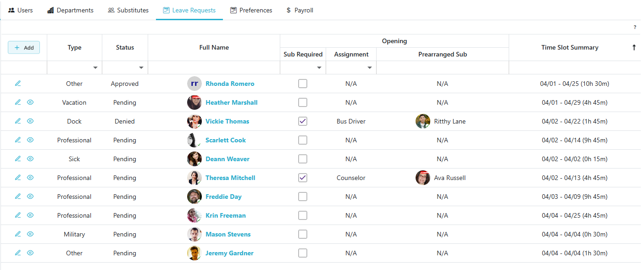Viewport: 644px width, 270px height.
Task: Click the Add button
Action: click(x=24, y=47)
